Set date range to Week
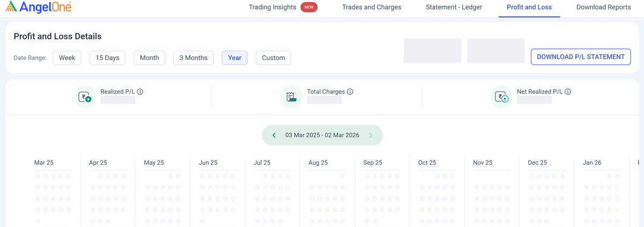 67,57
